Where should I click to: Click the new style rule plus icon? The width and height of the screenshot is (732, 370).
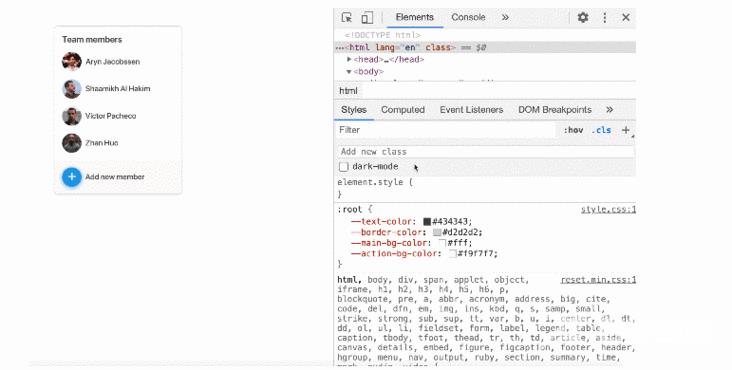[x=626, y=130]
